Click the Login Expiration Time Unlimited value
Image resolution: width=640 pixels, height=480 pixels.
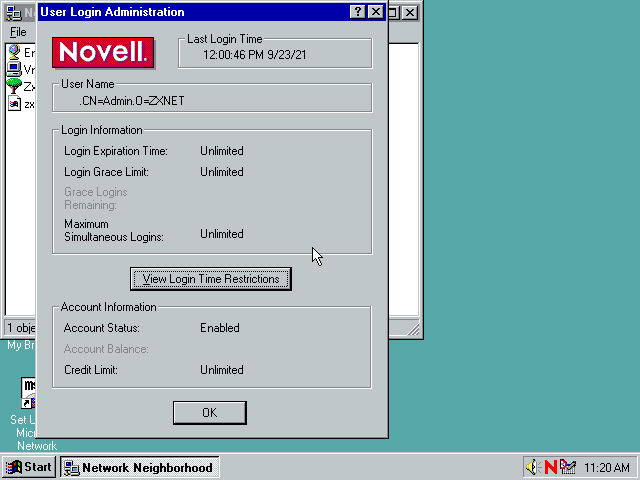[x=222, y=151]
